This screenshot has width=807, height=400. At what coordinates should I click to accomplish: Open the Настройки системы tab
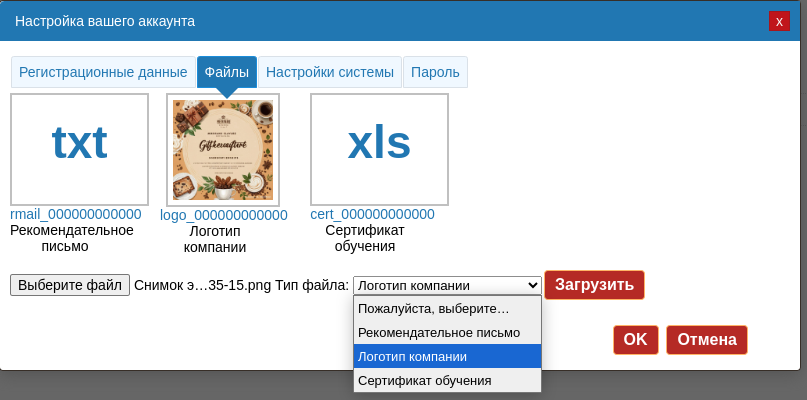(330, 72)
